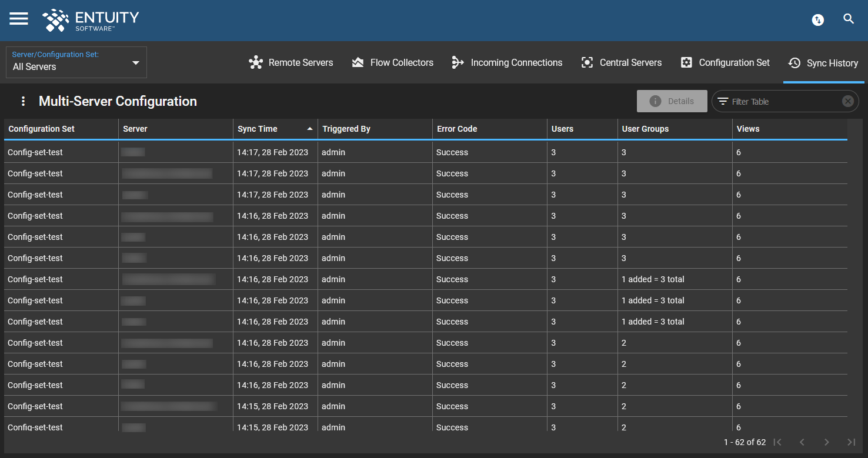This screenshot has height=458, width=868.
Task: Click the Sync History clock icon
Action: tap(794, 63)
